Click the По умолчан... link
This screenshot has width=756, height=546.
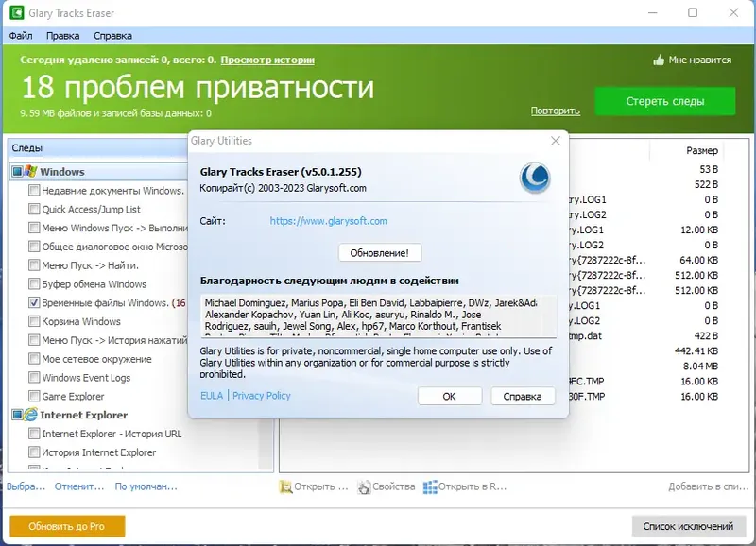tap(146, 486)
